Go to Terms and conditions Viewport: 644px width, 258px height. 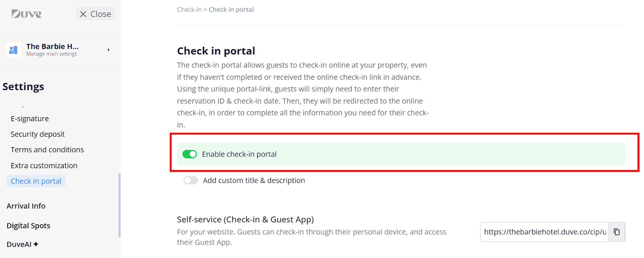pos(47,149)
